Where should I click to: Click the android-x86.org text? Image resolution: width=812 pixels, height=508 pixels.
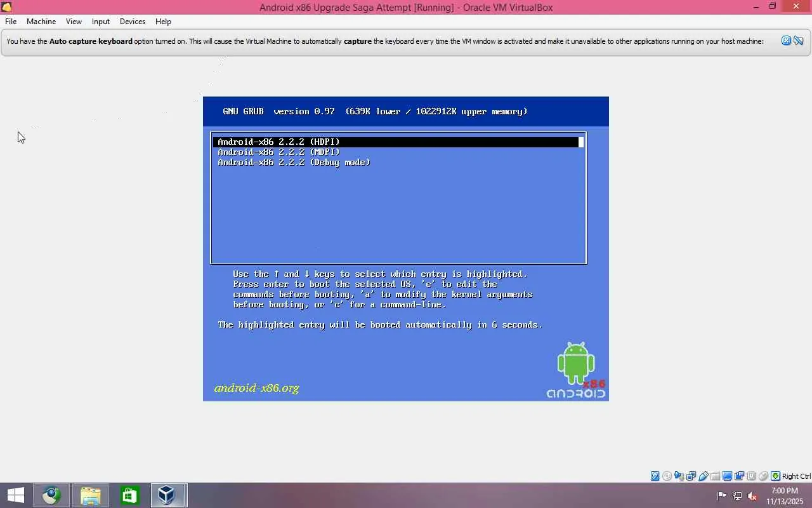[256, 388]
